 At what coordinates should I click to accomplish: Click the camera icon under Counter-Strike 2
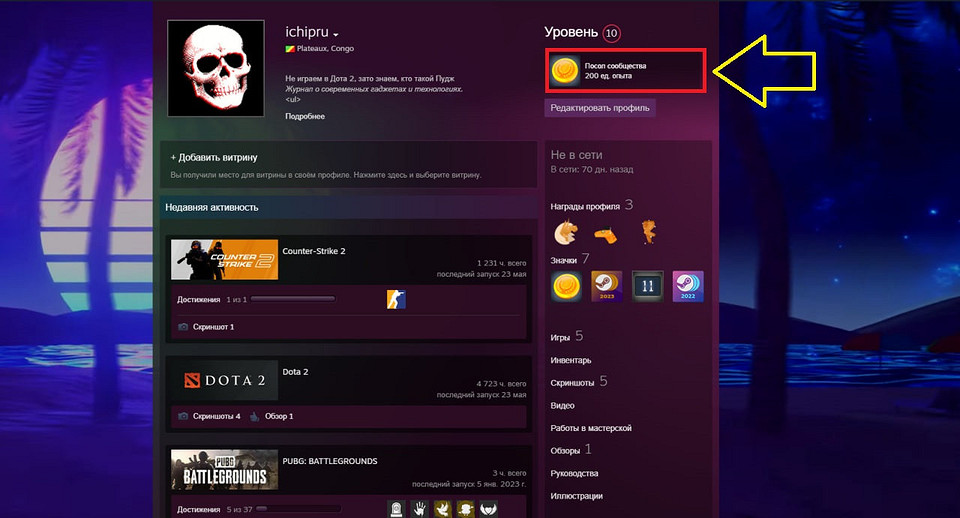[183, 327]
